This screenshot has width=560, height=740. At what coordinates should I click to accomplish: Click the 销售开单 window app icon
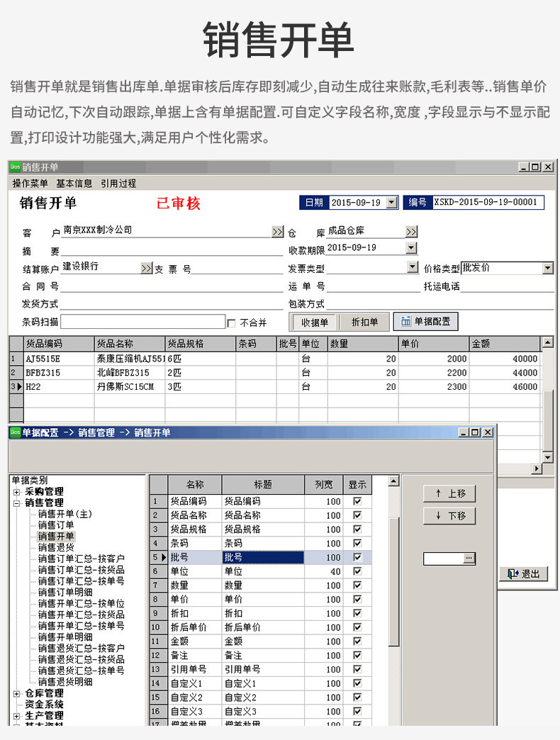pos(16,167)
